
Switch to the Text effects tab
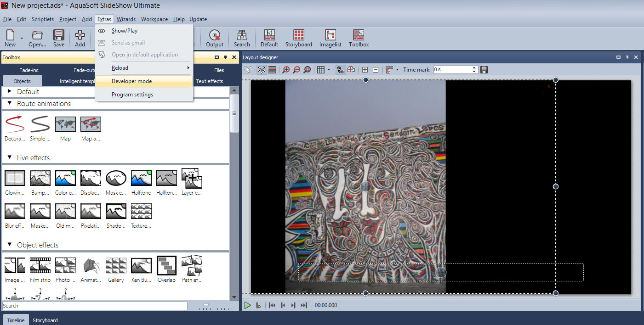coord(210,81)
